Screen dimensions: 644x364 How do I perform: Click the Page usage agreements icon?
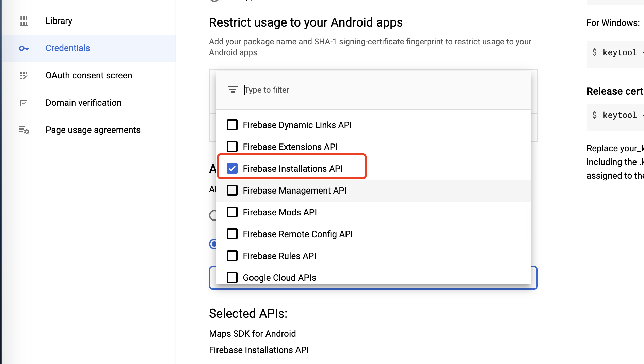[x=24, y=130]
